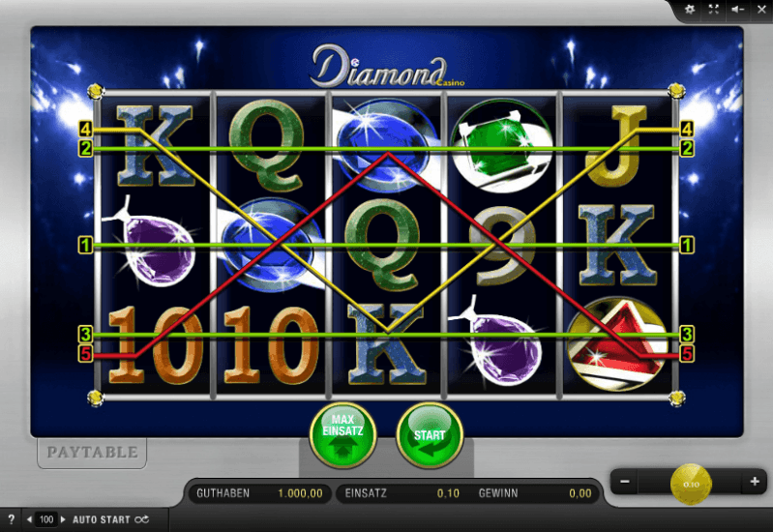Screen dimensions: 773x532
Task: Open the settings gear icon
Action: click(690, 9)
